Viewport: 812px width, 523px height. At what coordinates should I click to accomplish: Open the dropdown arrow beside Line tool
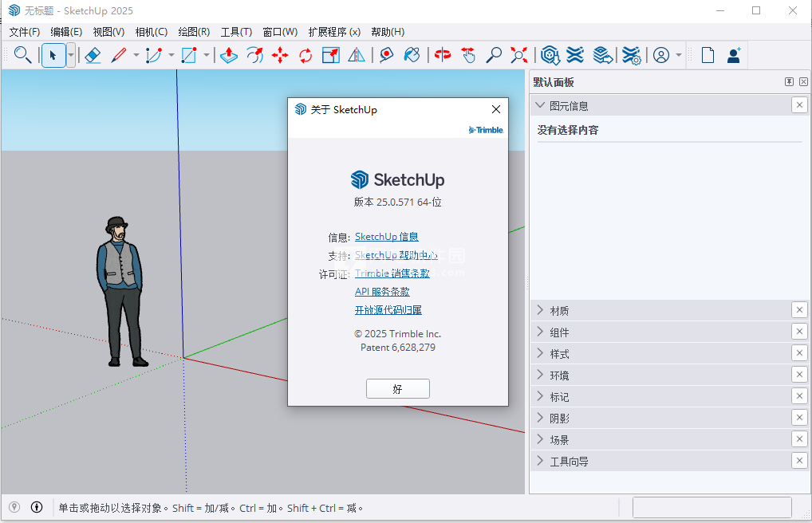point(136,55)
